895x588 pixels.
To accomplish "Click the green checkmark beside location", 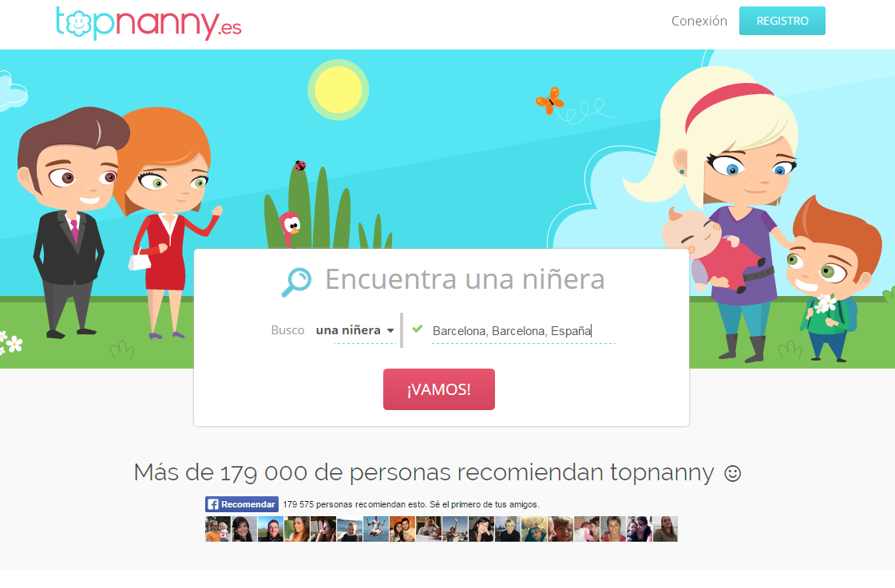I will pyautogui.click(x=418, y=329).
